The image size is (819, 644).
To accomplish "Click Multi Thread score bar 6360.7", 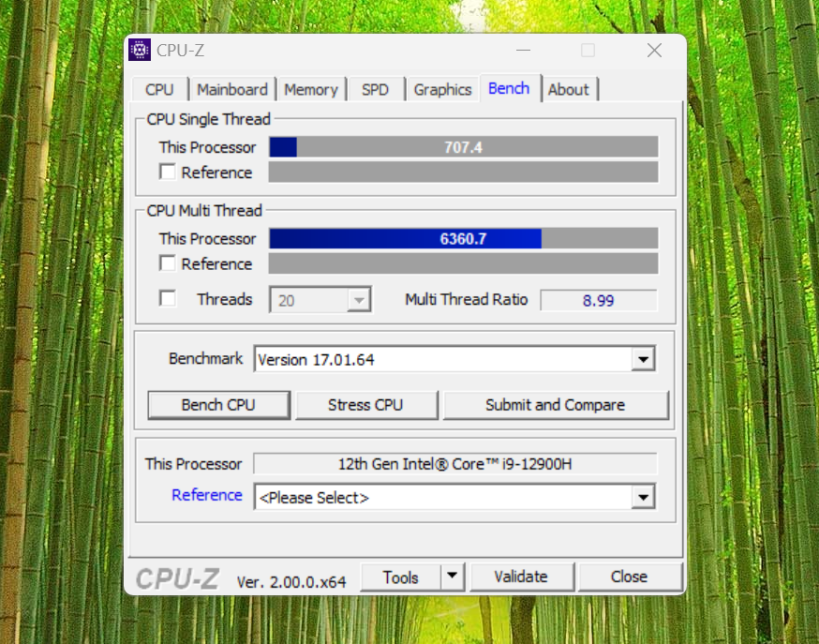I will click(x=464, y=238).
